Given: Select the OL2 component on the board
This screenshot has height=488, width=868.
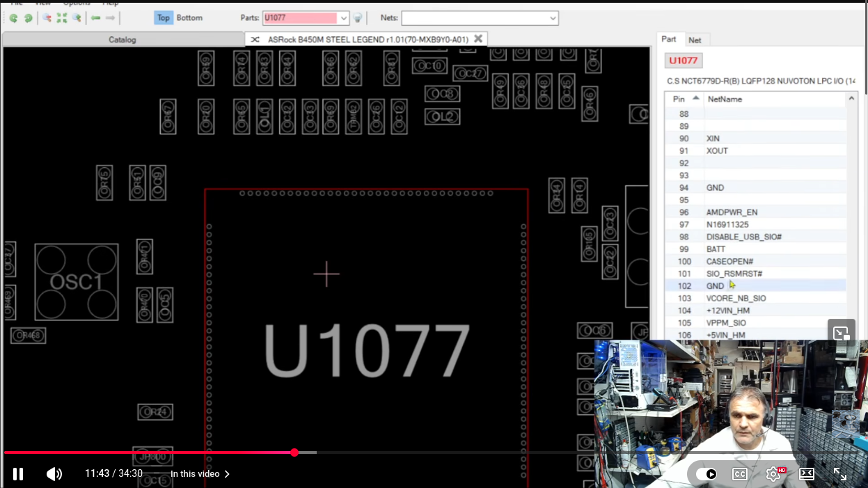Looking at the screenshot, I should (x=442, y=116).
